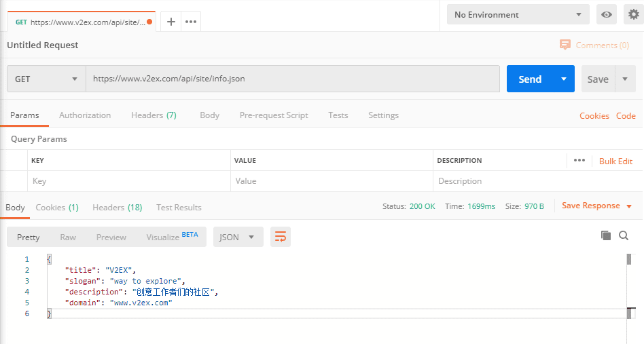Click the KEY column header
Viewport: 644px width, 344px height.
pyautogui.click(x=37, y=160)
